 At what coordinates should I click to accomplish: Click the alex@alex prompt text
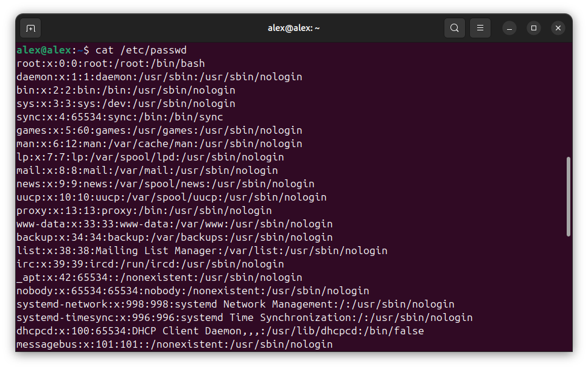pos(44,50)
